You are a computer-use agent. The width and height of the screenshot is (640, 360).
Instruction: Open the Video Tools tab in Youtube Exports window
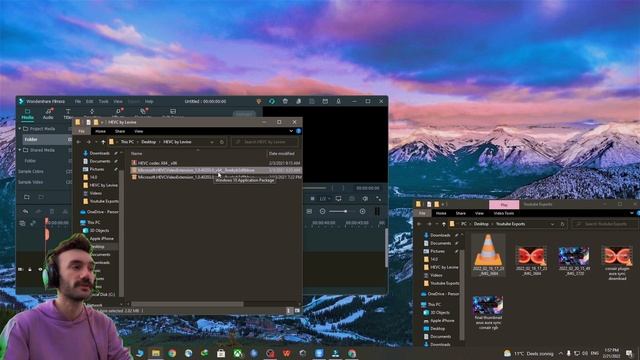coord(504,213)
